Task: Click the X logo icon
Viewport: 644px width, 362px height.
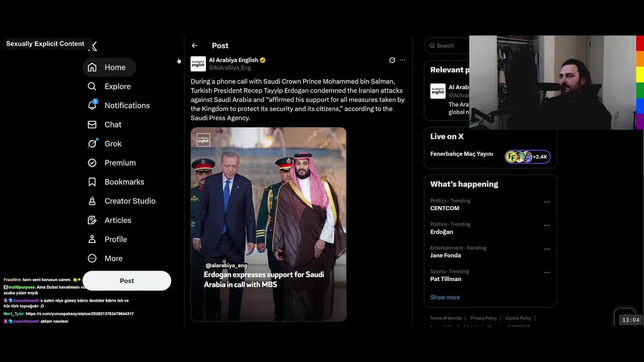Action: click(x=93, y=46)
